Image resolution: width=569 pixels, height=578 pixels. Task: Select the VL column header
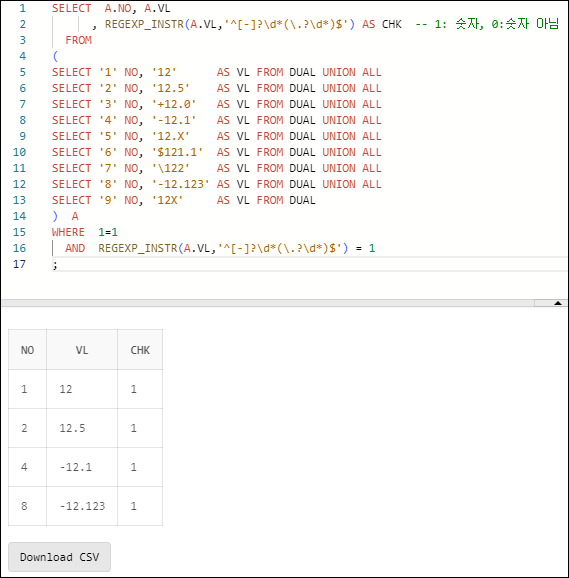(82, 350)
